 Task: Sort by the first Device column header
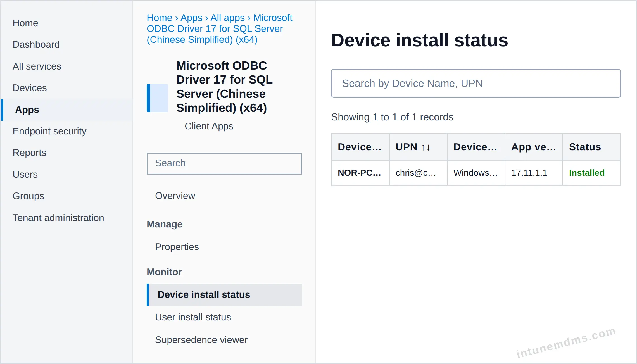(x=360, y=147)
